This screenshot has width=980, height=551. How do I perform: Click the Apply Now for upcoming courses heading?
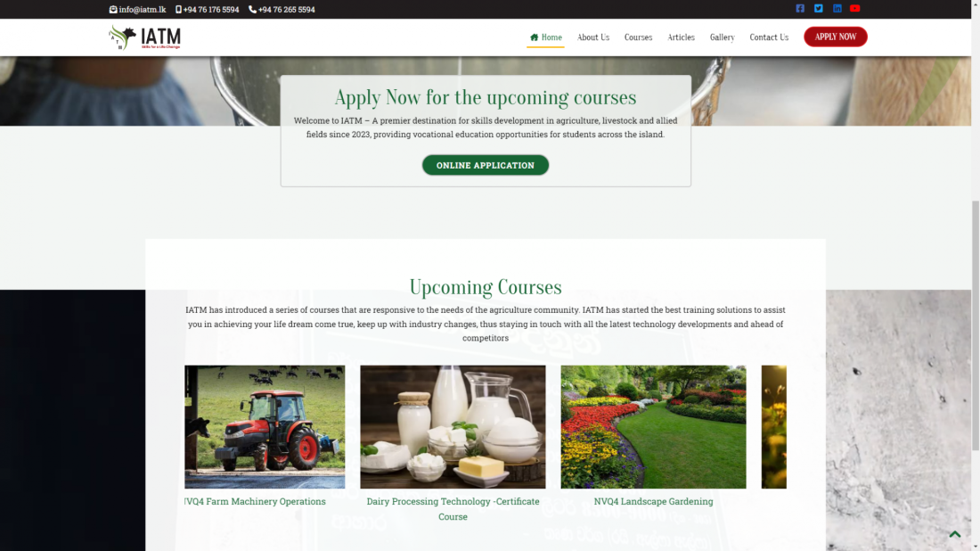486,97
